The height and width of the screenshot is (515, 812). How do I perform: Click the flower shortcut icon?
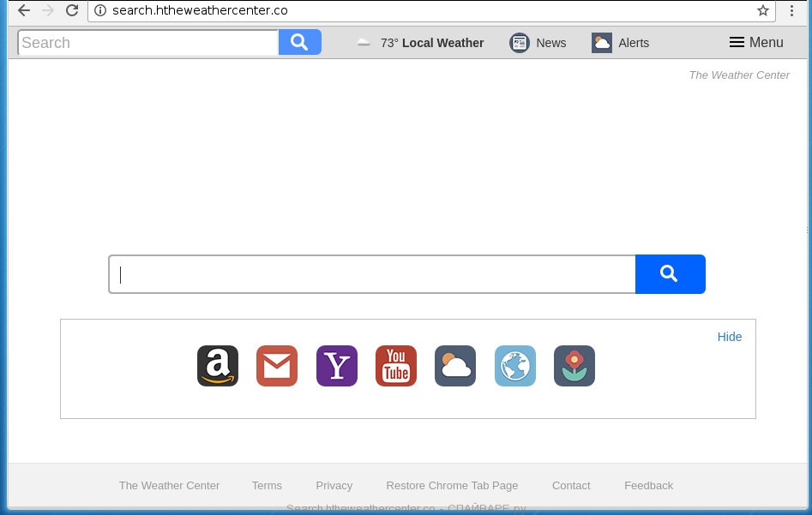pos(574,366)
